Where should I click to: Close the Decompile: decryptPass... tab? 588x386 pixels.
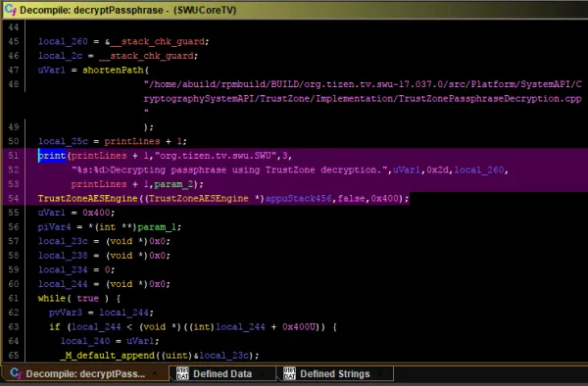tap(154, 373)
